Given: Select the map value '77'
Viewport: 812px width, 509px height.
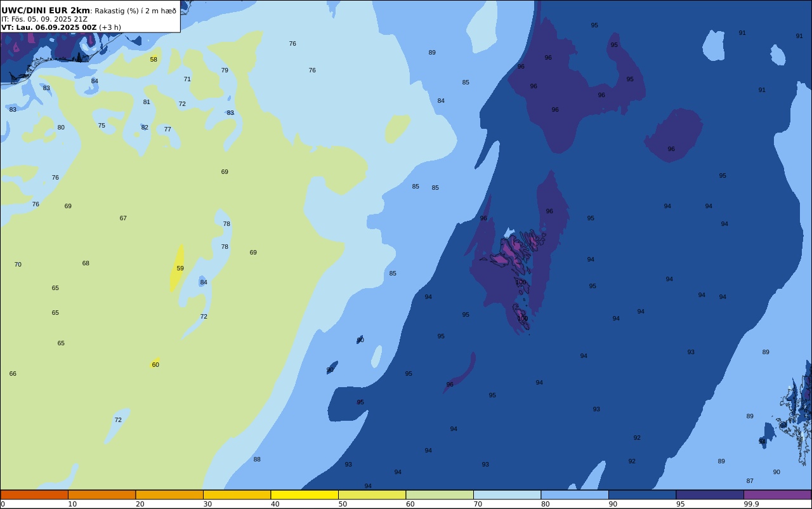Looking at the screenshot, I should point(167,129).
